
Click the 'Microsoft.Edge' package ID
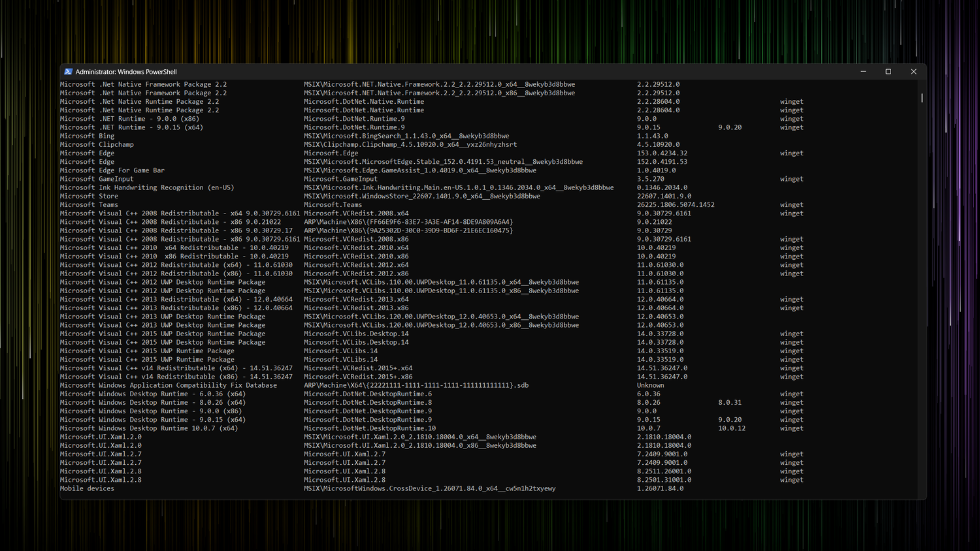[x=331, y=153]
